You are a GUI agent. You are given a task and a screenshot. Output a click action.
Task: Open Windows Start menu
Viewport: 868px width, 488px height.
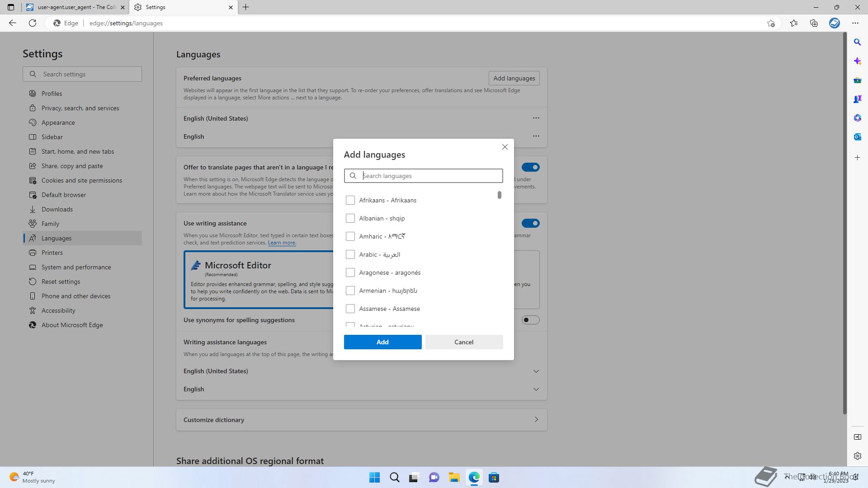pos(374,478)
